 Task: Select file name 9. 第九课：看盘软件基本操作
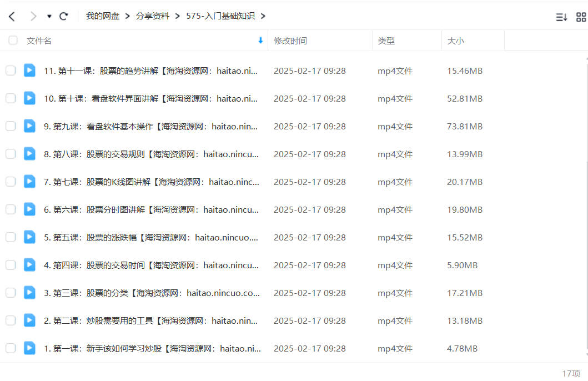pos(151,127)
